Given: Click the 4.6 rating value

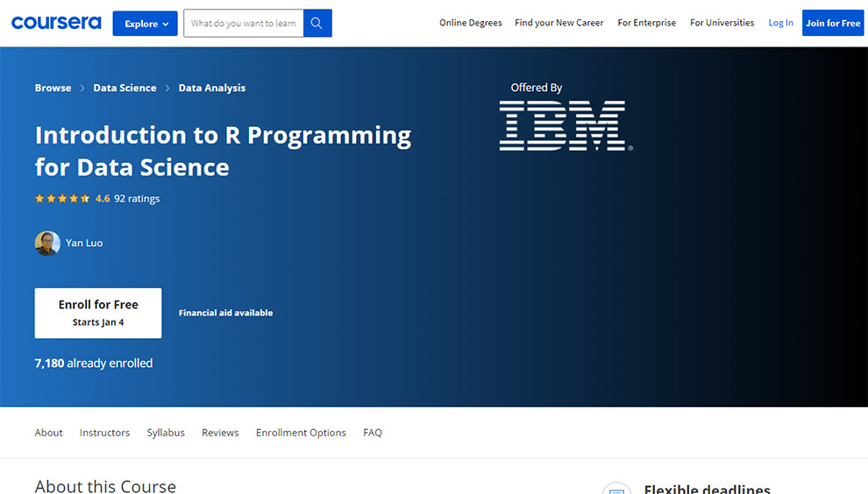Looking at the screenshot, I should click(x=103, y=199).
